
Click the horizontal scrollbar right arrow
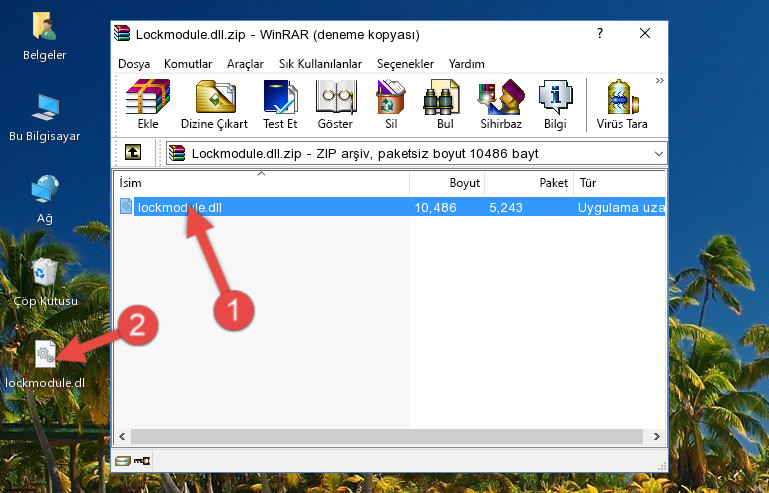click(x=657, y=436)
